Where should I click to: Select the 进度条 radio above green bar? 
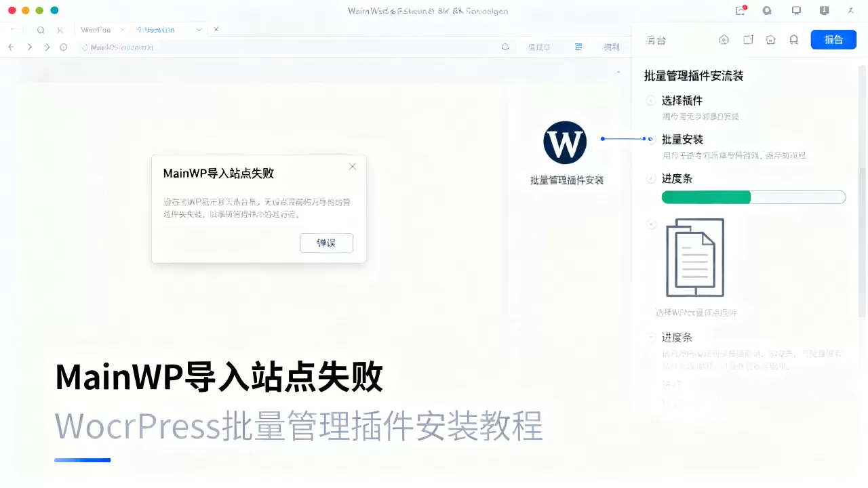point(651,179)
